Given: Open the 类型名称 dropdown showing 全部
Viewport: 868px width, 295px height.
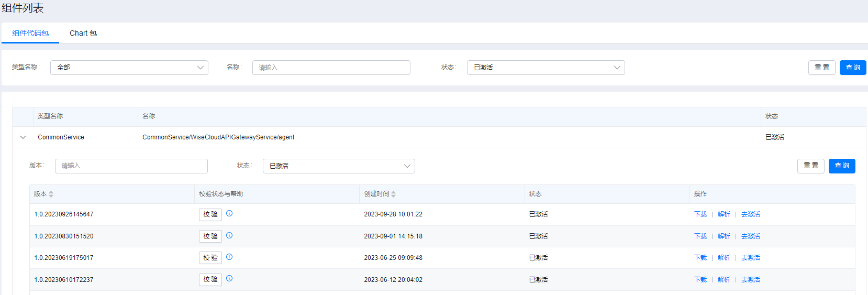Looking at the screenshot, I should pos(129,68).
